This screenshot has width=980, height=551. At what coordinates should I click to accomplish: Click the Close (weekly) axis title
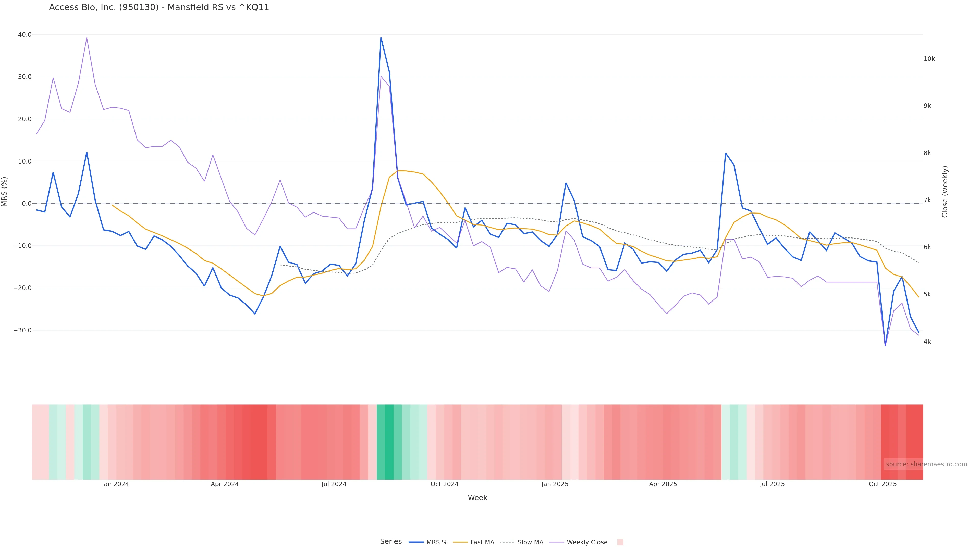[x=945, y=192]
